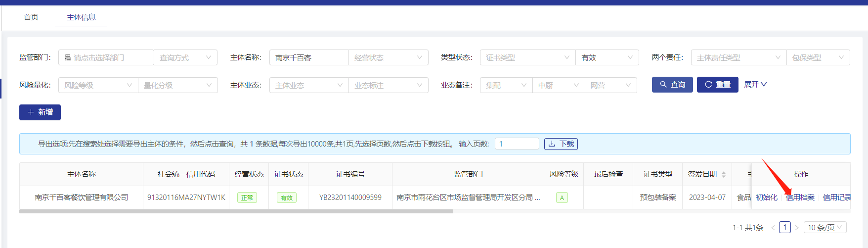The height and width of the screenshot is (248, 868).
Task: Open the 10 条/页 page size dropdown
Action: coord(825,228)
